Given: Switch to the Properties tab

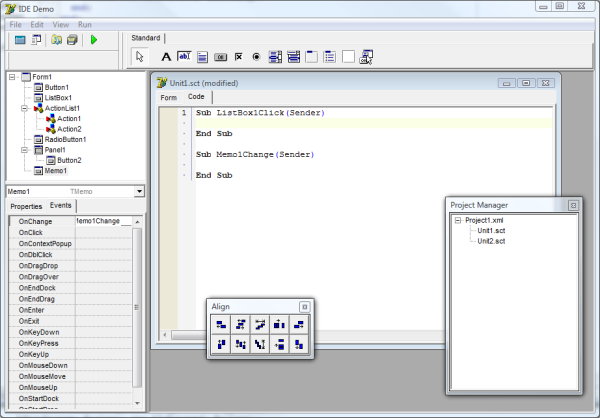Looking at the screenshot, I should 26,206.
